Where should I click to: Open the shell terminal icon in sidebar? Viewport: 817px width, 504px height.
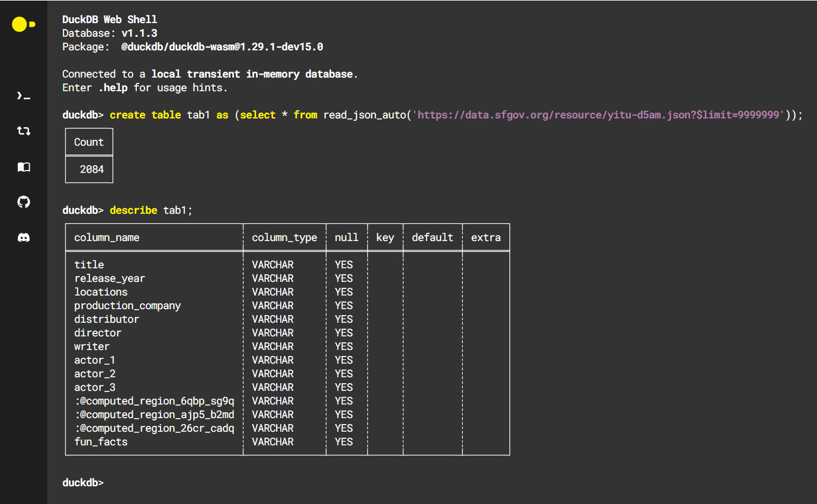click(x=24, y=95)
